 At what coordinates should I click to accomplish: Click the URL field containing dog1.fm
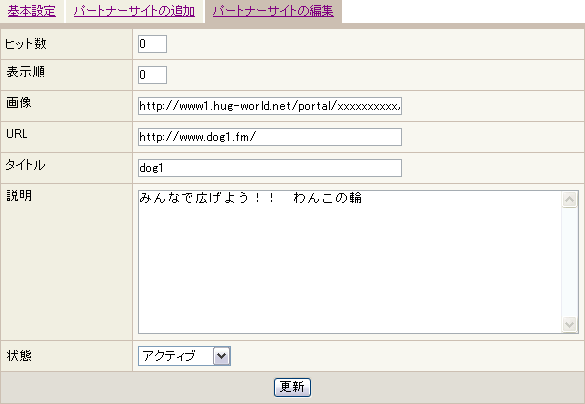pos(270,137)
